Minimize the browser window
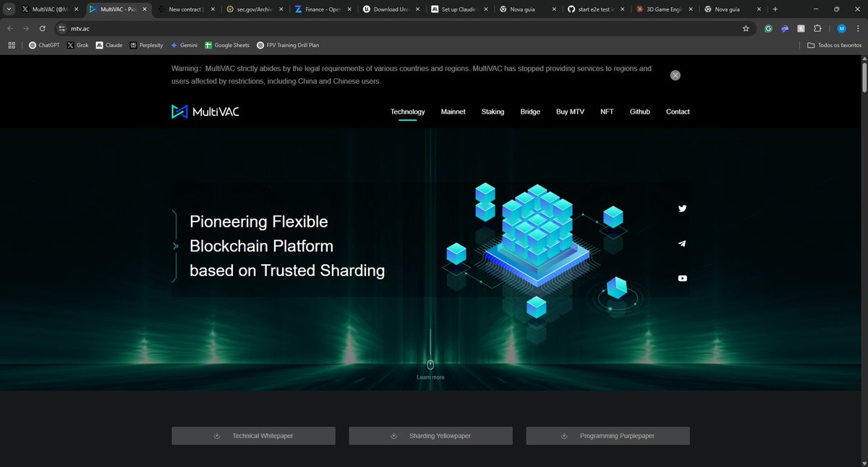 [817, 9]
